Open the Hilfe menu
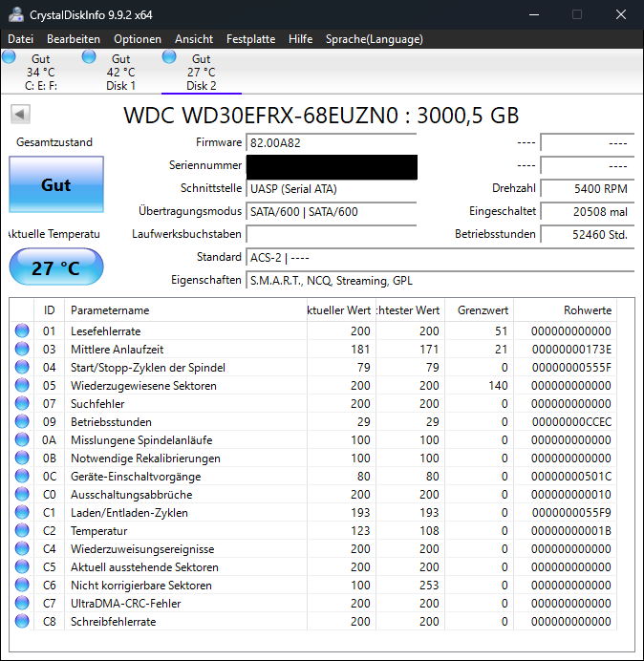644x661 pixels. pyautogui.click(x=300, y=39)
